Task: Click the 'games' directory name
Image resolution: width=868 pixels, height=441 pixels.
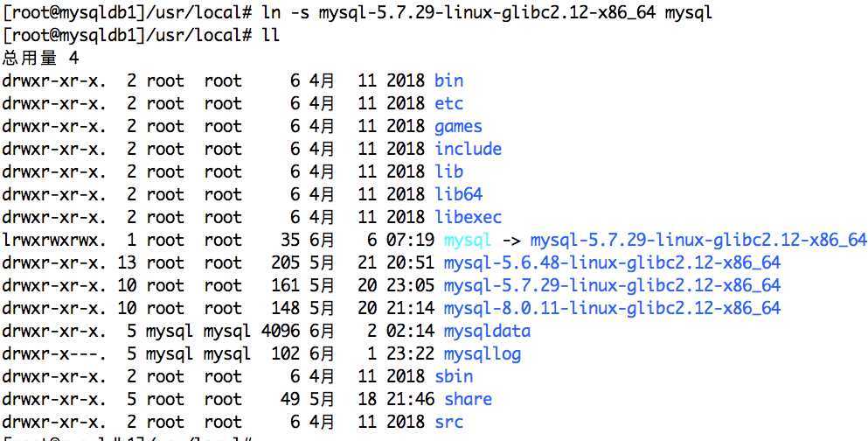Action: tap(458, 127)
